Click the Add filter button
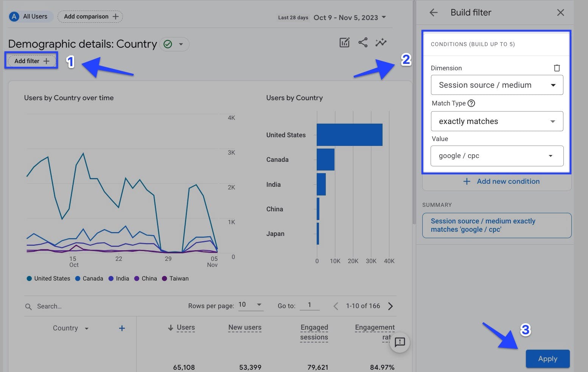The width and height of the screenshot is (588, 372). pos(31,60)
